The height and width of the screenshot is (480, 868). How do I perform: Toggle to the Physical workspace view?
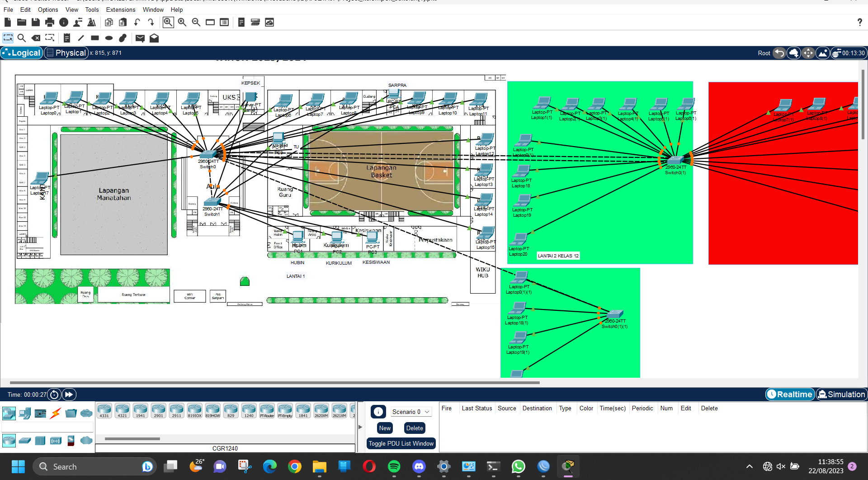coord(66,53)
